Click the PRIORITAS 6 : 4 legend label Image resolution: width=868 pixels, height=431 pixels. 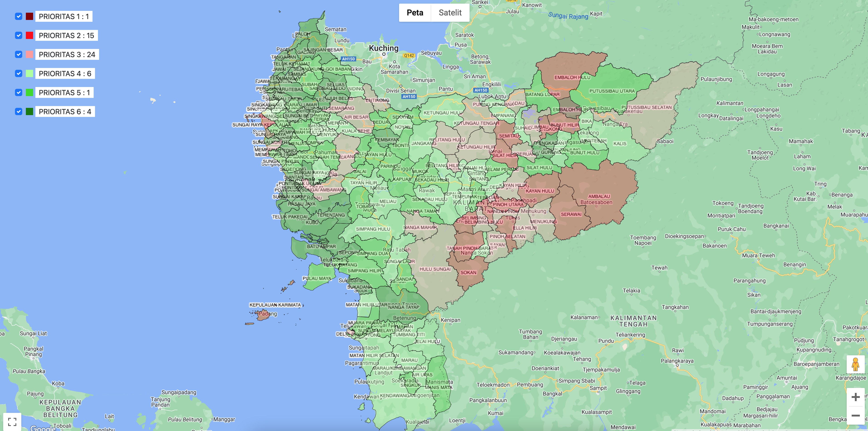coord(65,111)
